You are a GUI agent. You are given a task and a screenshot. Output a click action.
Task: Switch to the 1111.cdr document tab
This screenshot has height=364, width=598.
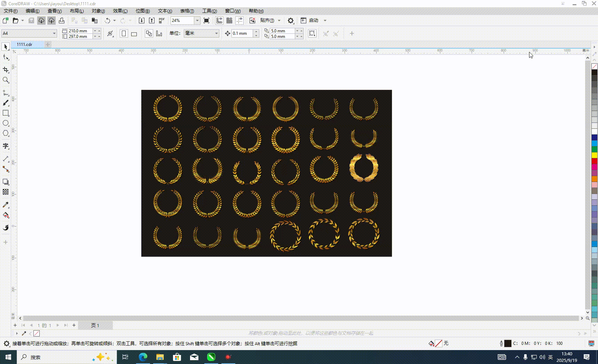pos(27,45)
